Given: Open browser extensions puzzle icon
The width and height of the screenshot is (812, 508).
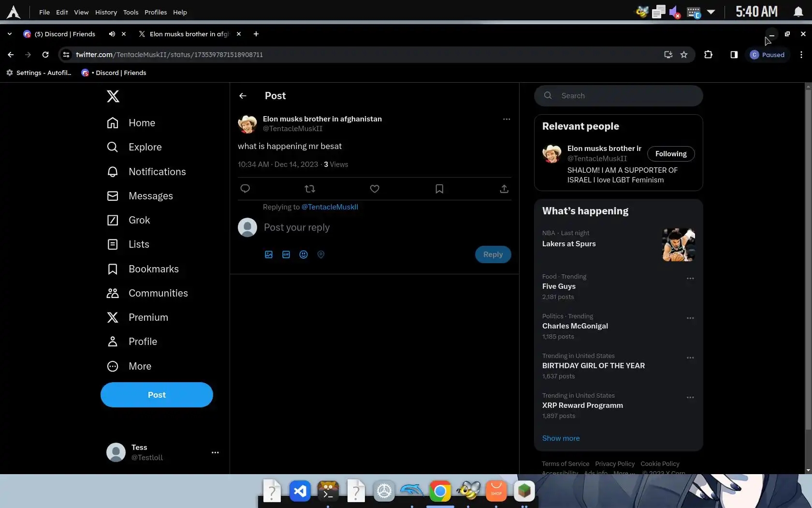Looking at the screenshot, I should (x=709, y=55).
